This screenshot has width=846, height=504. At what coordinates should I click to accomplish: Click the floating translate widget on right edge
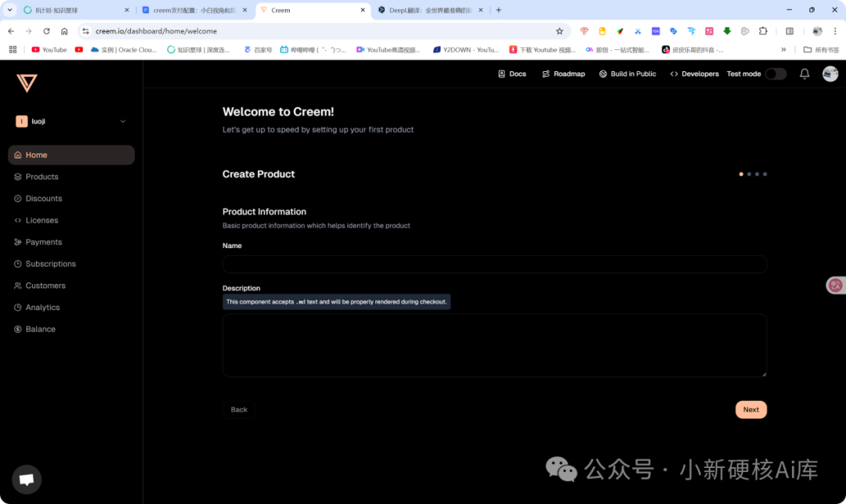click(836, 285)
